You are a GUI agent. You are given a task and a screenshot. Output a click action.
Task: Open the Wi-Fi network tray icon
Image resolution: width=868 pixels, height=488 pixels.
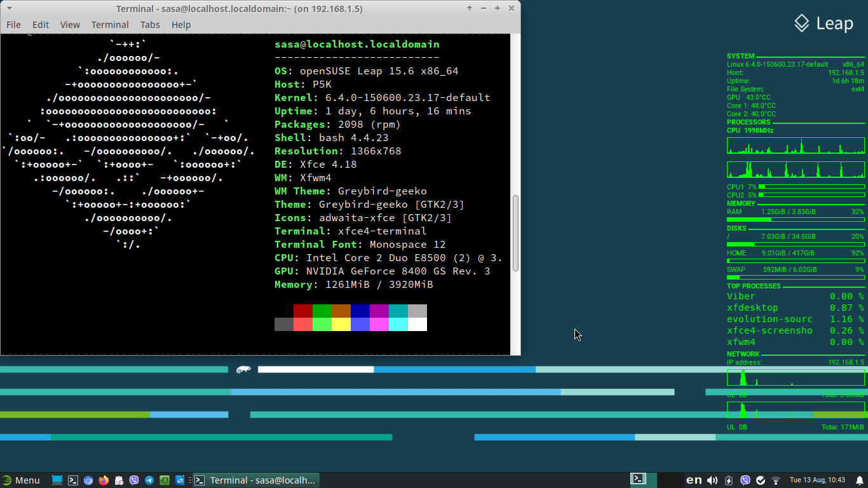tap(776, 480)
